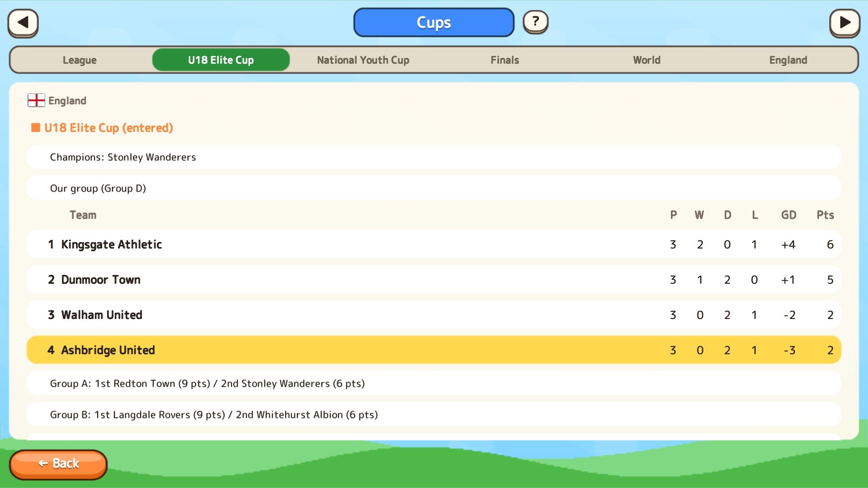The width and height of the screenshot is (868, 488).
Task: Select the U18 Elite Cup tab
Action: point(221,60)
